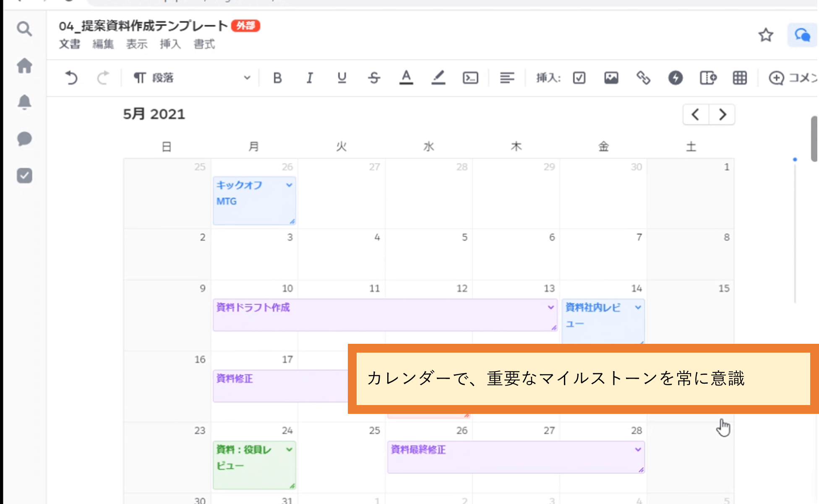Open the home icon in sidebar

24,66
